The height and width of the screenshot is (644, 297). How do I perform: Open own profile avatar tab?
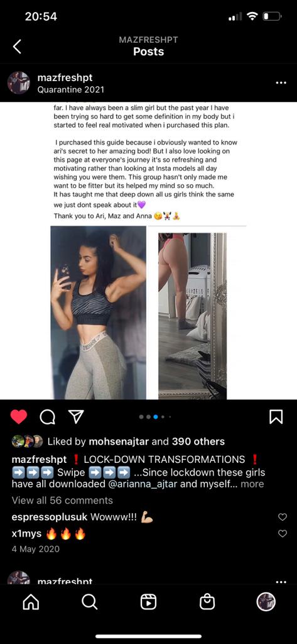[x=266, y=602]
